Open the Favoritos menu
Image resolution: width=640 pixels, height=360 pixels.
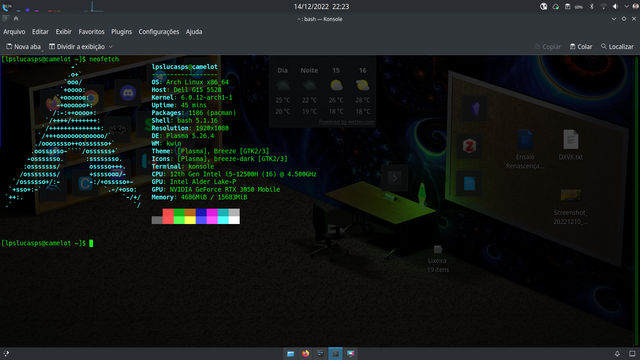91,32
